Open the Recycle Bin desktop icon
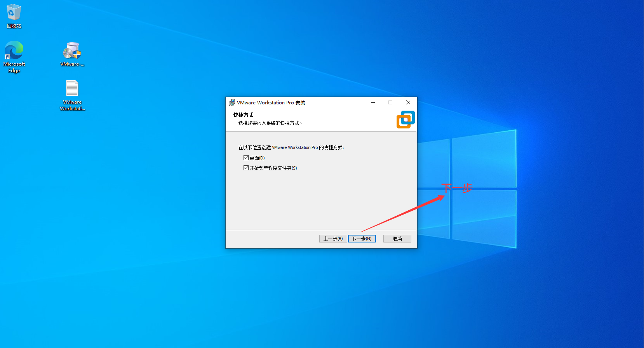The image size is (644, 348). [14, 16]
